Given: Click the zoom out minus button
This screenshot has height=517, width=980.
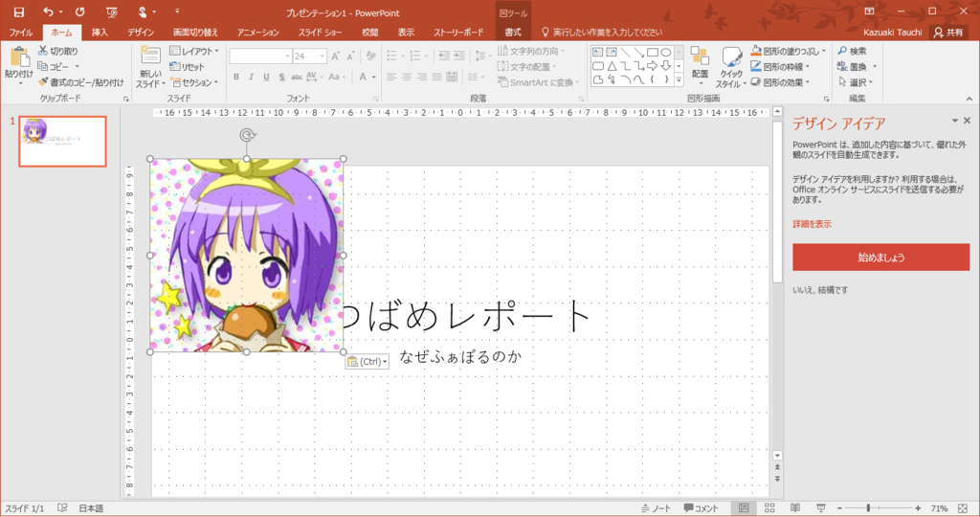Looking at the screenshot, I should [839, 508].
